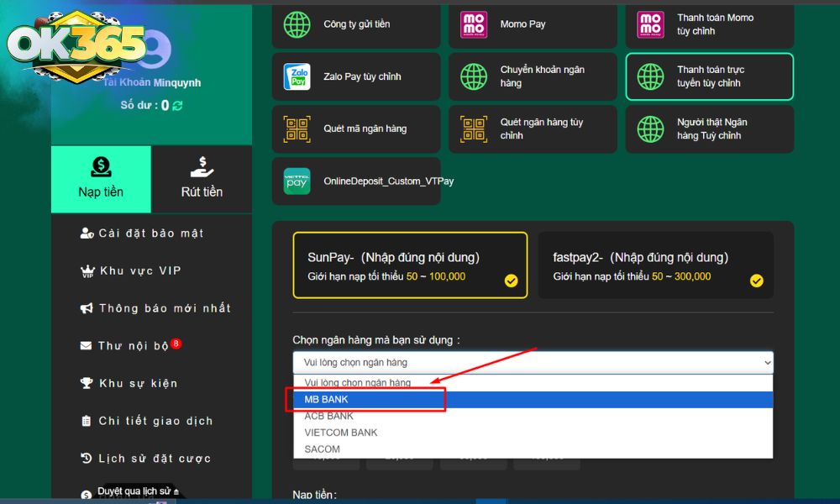The image size is (840, 504).
Task: Select the SunPay payment channel option
Action: click(x=409, y=265)
